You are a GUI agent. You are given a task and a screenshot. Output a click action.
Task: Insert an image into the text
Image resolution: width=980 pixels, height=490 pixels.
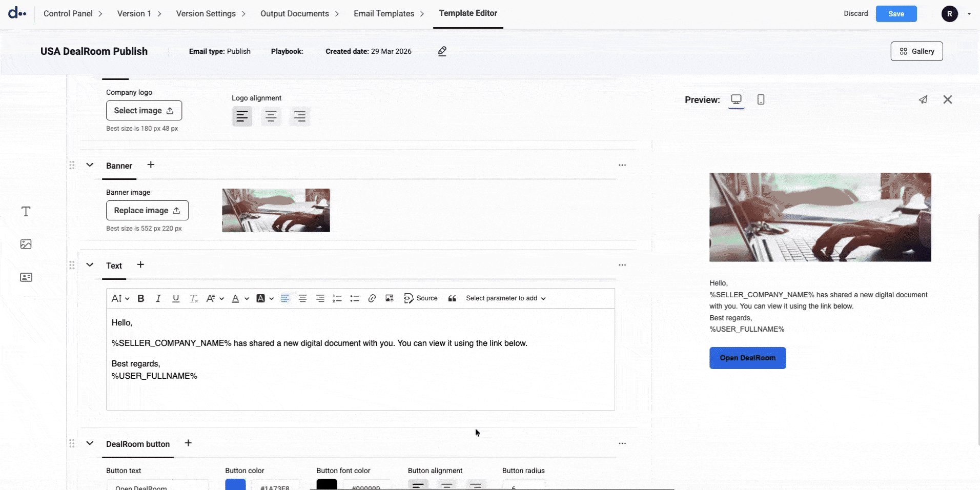(x=390, y=298)
